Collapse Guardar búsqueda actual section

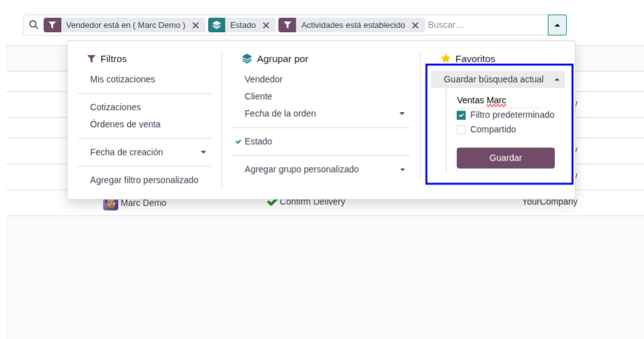tap(498, 79)
